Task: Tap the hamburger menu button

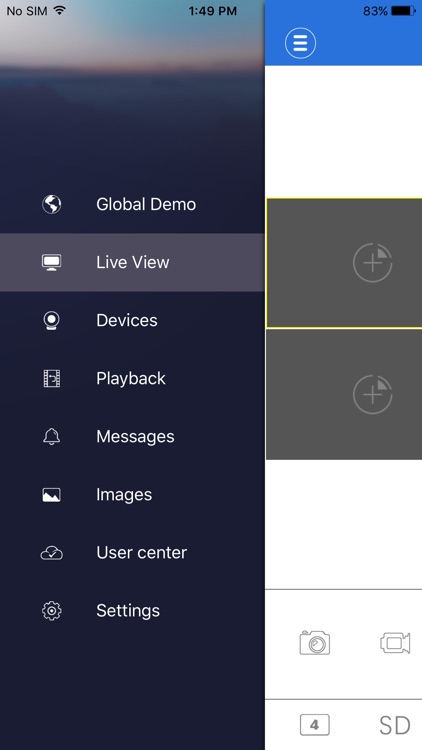Action: (x=300, y=43)
